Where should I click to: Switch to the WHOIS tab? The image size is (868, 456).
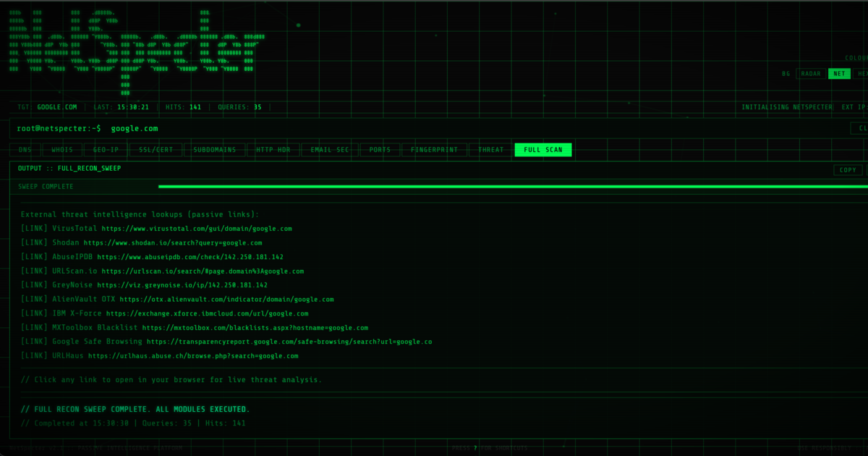point(62,150)
